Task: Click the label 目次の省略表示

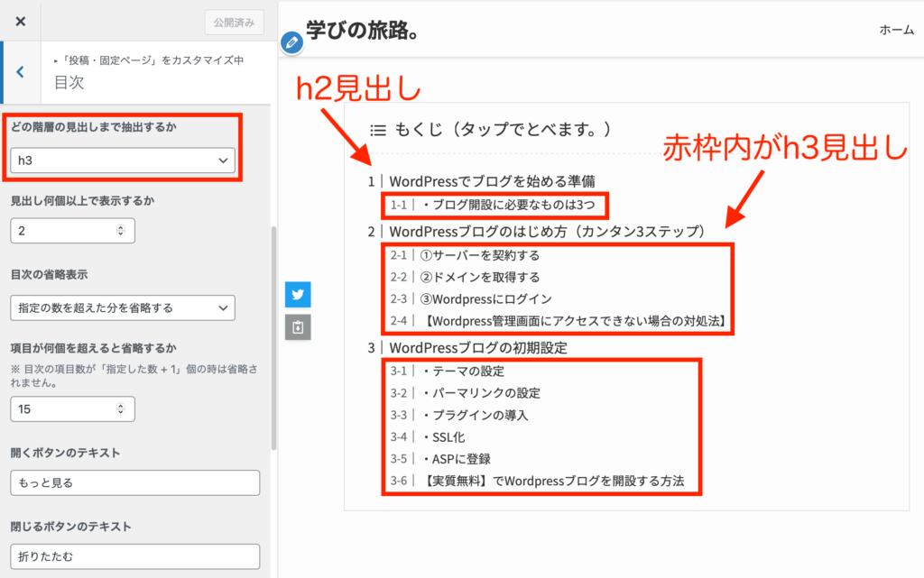Action: [49, 275]
